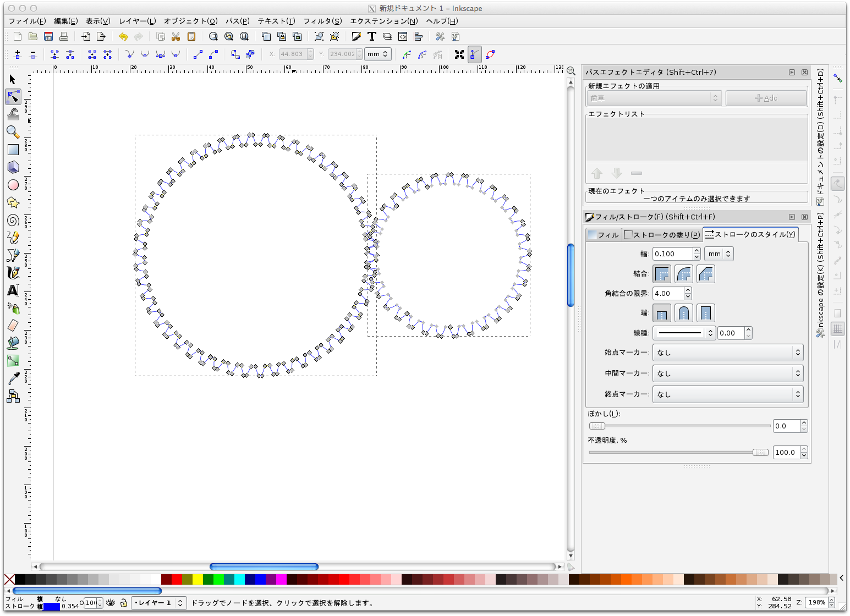850x616 pixels.
Task: Toggle layer lock icon
Action: (x=124, y=603)
